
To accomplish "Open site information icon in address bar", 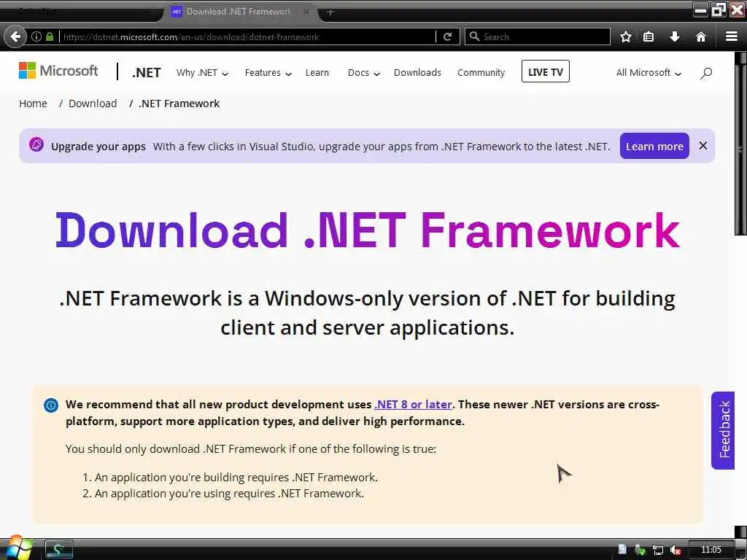I will (36, 36).
